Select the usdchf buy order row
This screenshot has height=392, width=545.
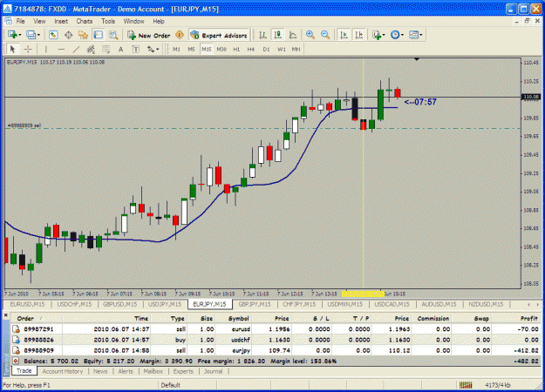(x=276, y=340)
